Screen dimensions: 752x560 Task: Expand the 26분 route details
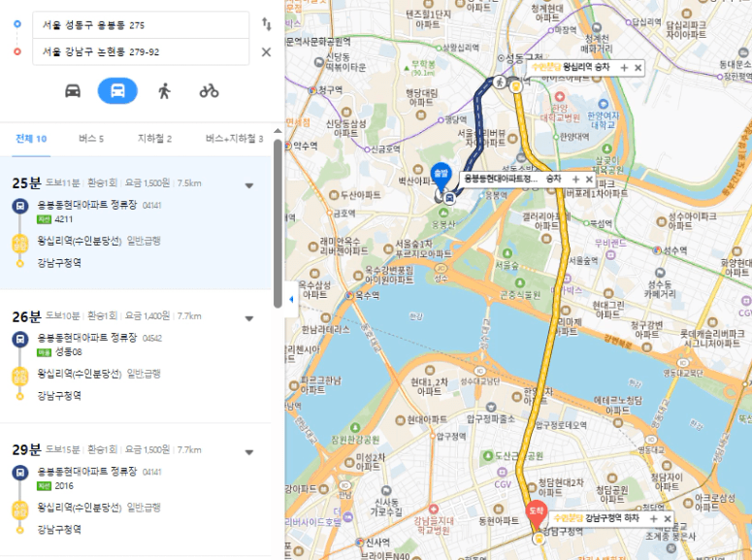pyautogui.click(x=249, y=318)
